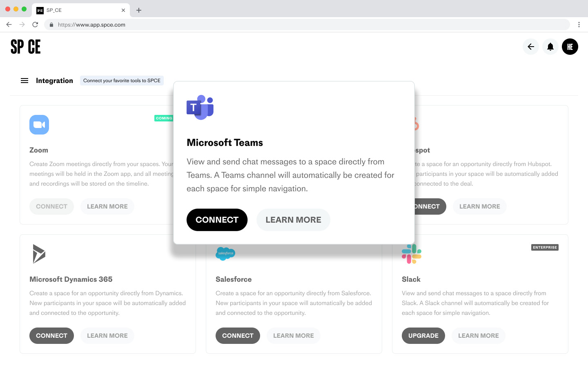Click Learn More for Microsoft Teams

pyautogui.click(x=293, y=220)
